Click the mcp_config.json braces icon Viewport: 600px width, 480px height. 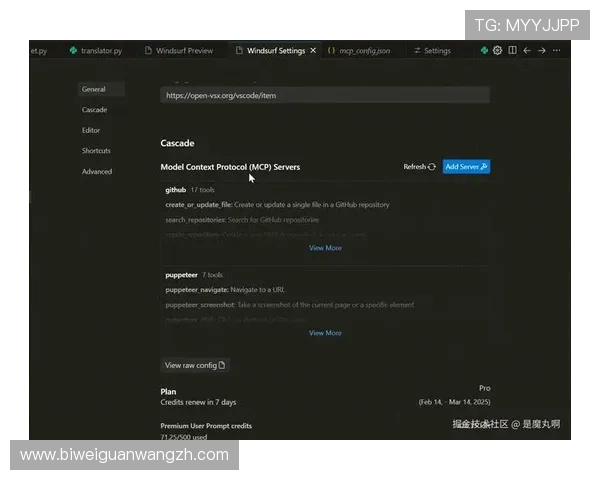tap(331, 50)
